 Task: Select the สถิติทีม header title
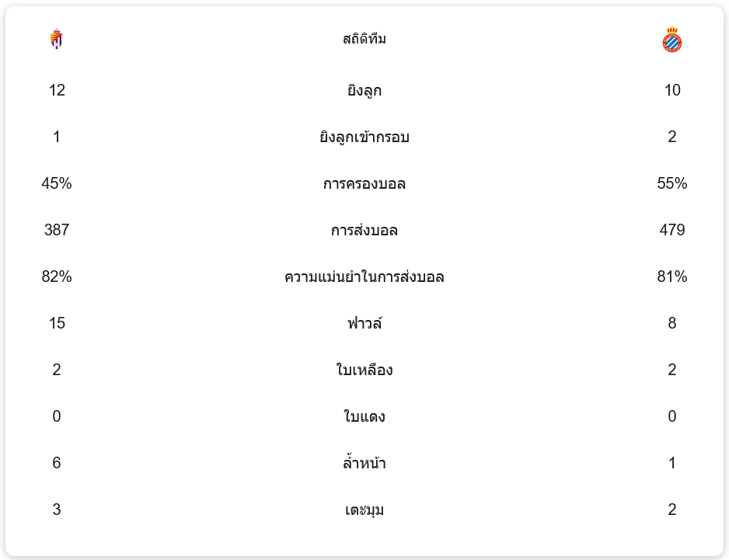364,39
